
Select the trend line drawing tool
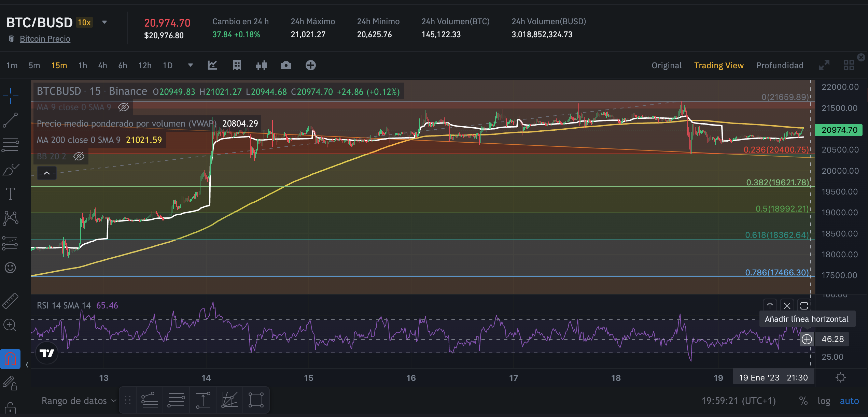click(10, 120)
